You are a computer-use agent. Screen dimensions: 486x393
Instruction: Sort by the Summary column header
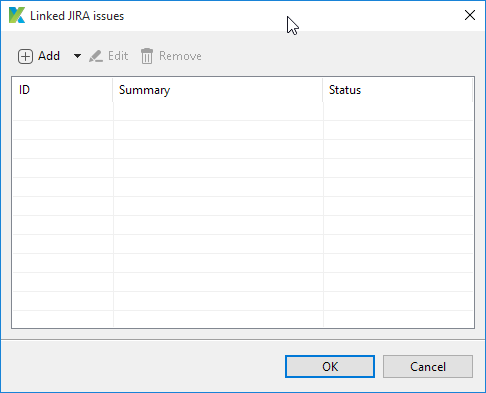click(218, 90)
